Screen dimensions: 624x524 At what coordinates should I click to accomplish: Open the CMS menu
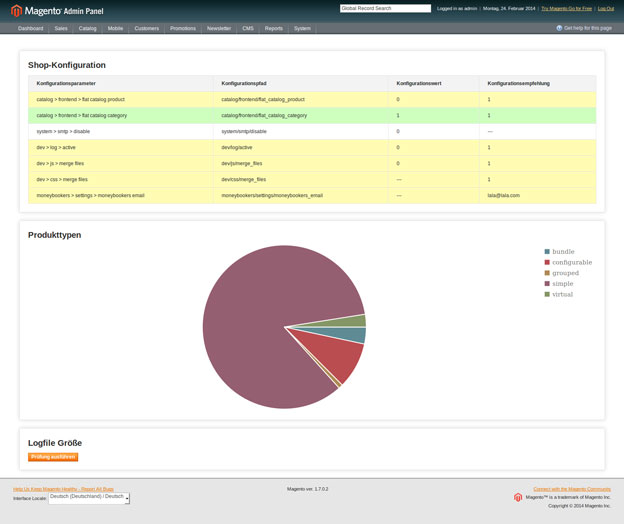[248, 28]
